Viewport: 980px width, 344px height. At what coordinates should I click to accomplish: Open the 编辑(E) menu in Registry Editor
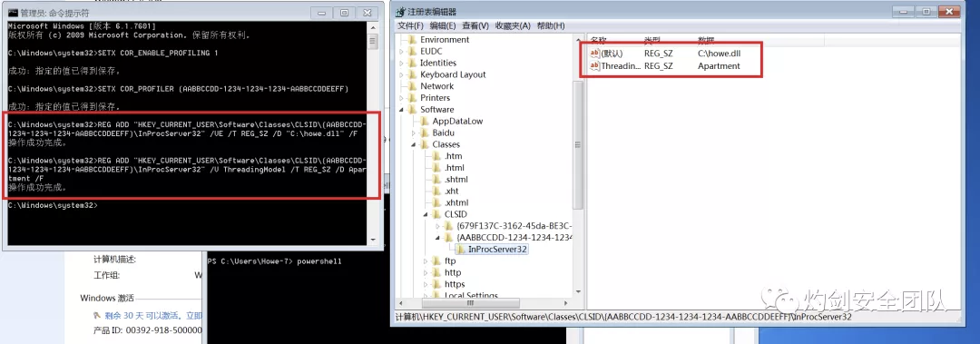point(443,25)
